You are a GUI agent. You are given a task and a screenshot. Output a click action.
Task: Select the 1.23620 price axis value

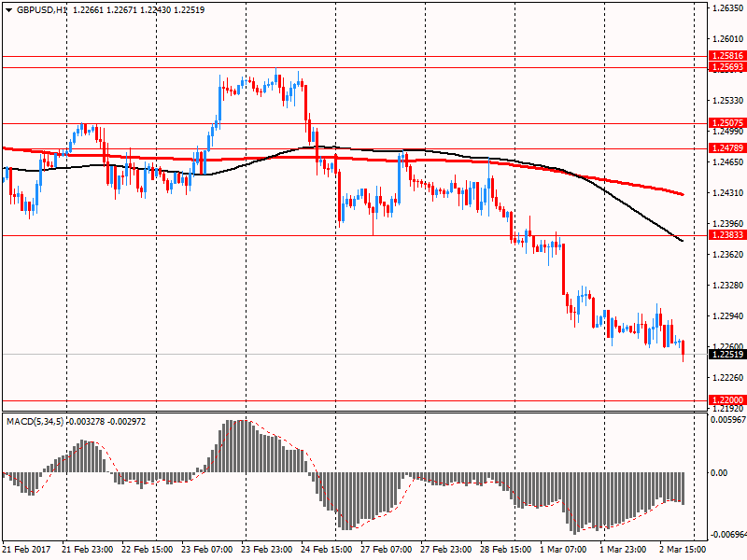[728, 254]
